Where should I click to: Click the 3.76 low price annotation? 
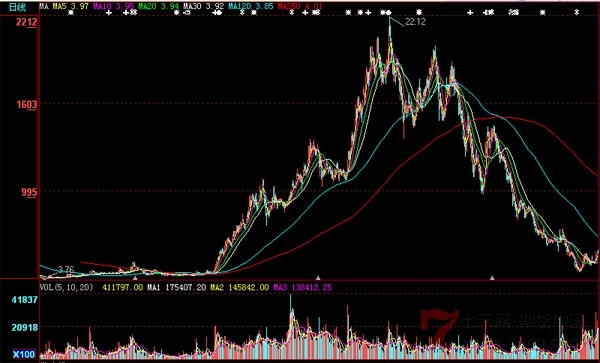click(x=65, y=269)
